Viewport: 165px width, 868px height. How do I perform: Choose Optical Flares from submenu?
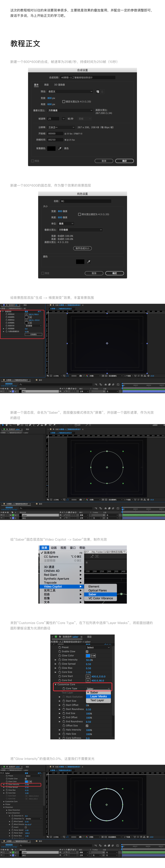[x=100, y=590]
